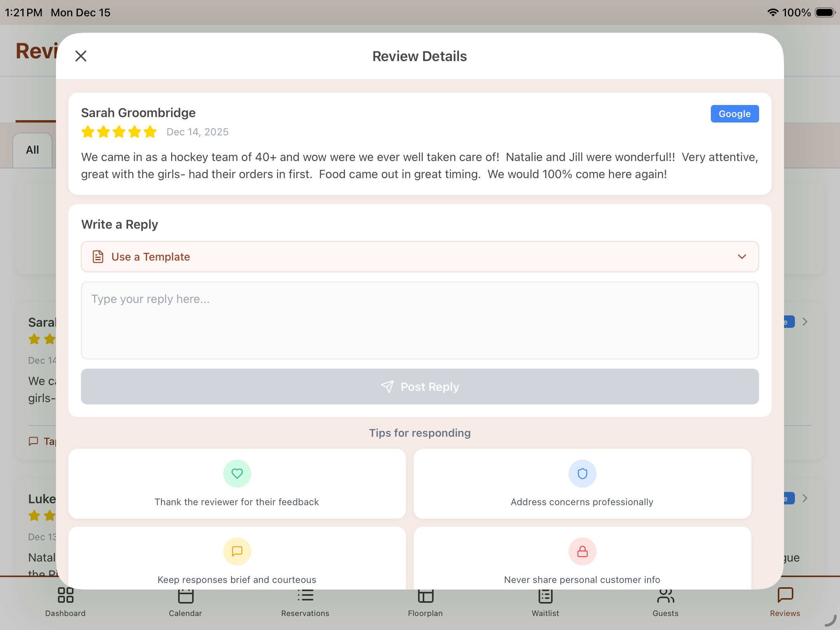Click the red lock tip icon
Screen dimensions: 840x630
tap(582, 551)
